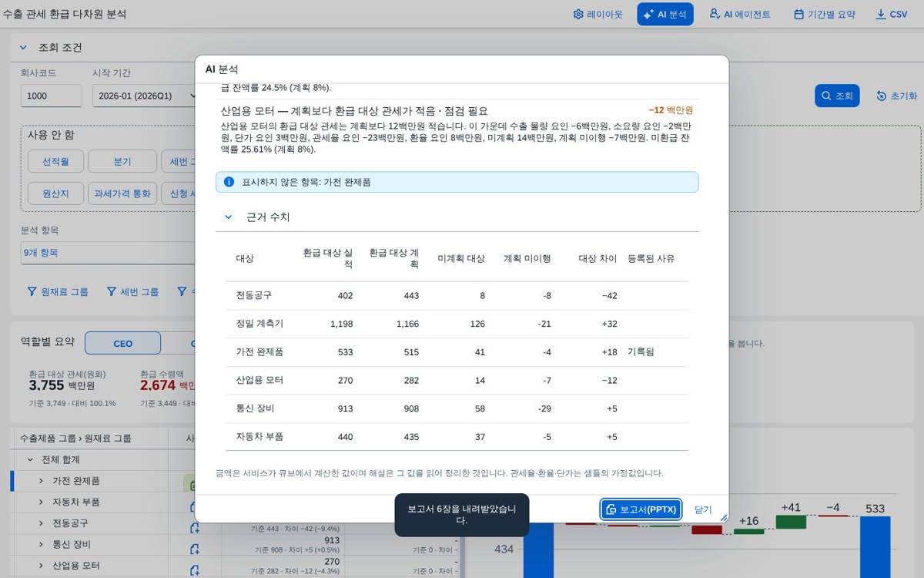
Task: Click add-note icon in 산업용 모터 row
Action: [x=194, y=570]
